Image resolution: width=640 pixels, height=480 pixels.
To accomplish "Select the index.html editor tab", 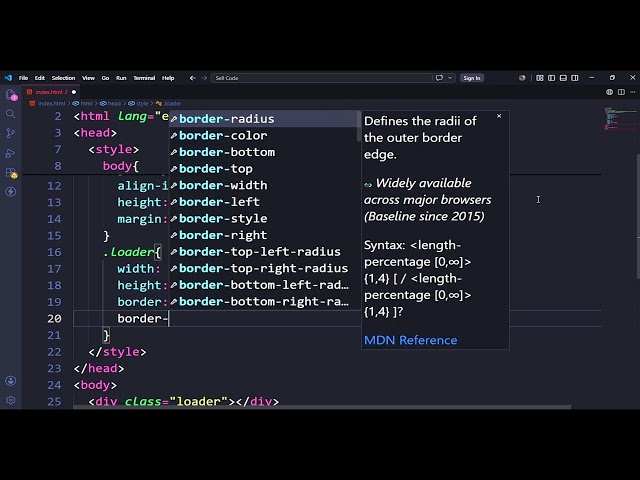I will point(51,92).
